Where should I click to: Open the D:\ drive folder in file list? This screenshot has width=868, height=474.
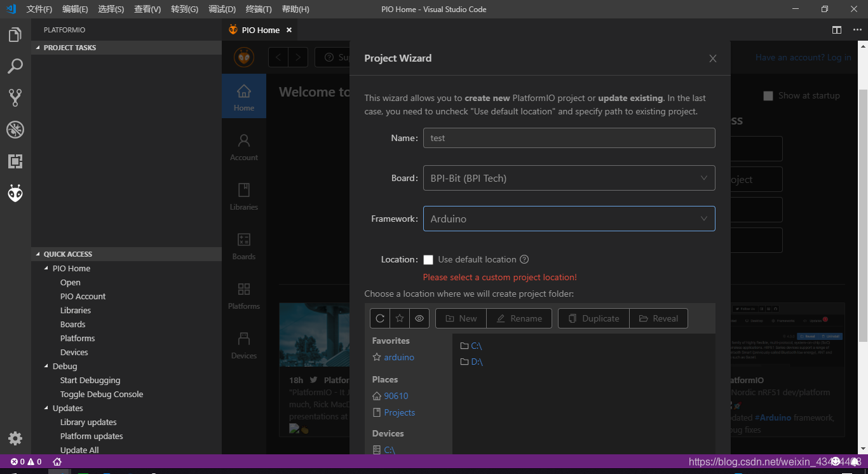coord(477,362)
